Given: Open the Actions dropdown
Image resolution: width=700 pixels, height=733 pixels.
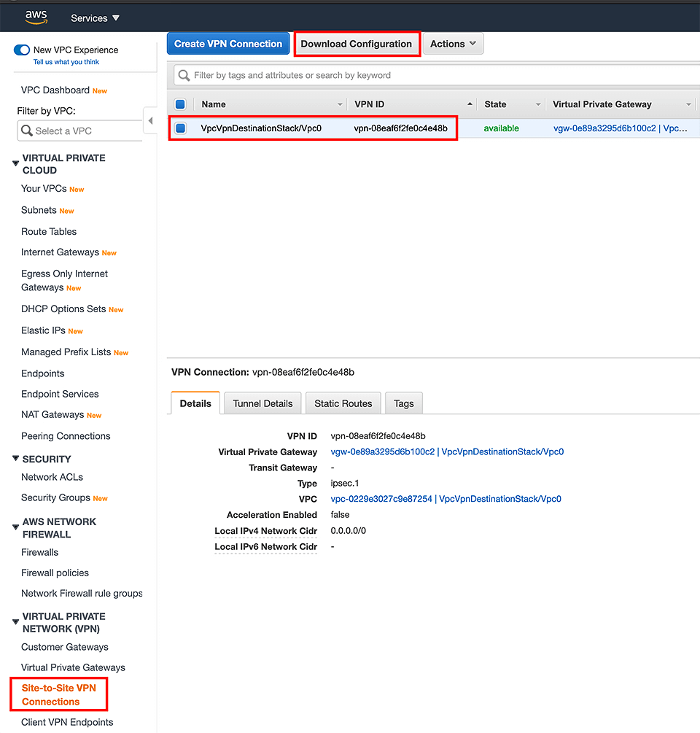Looking at the screenshot, I should [x=453, y=43].
